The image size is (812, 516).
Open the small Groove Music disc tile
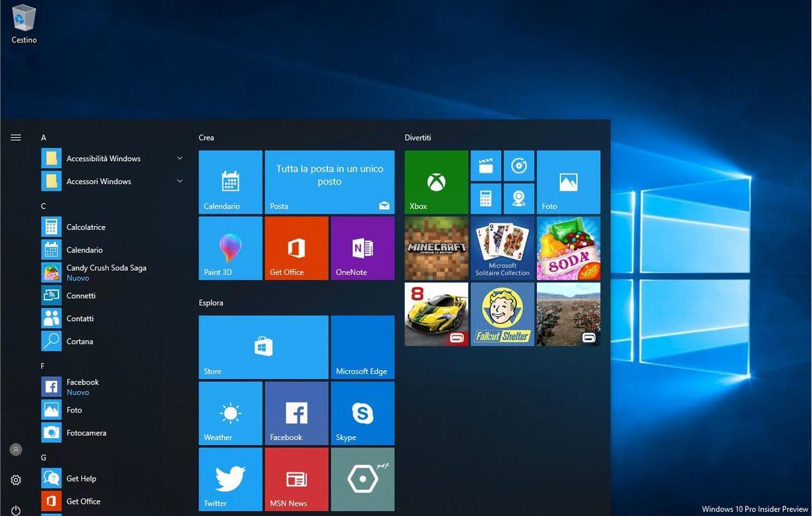pos(519,165)
